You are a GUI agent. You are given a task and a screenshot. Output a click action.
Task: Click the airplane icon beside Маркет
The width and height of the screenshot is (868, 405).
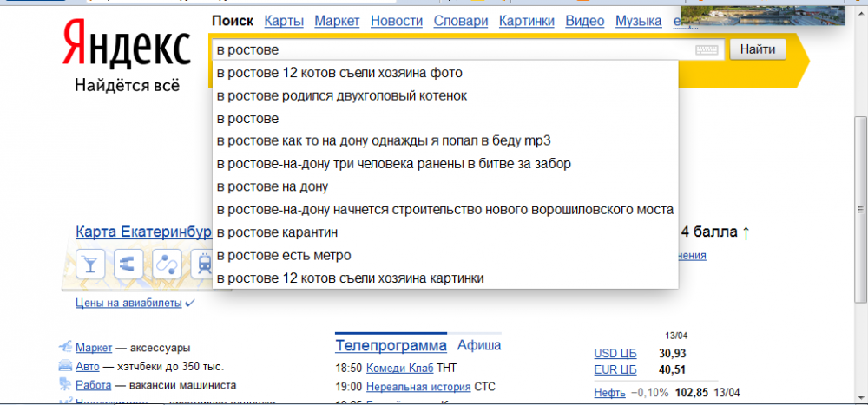pos(65,347)
